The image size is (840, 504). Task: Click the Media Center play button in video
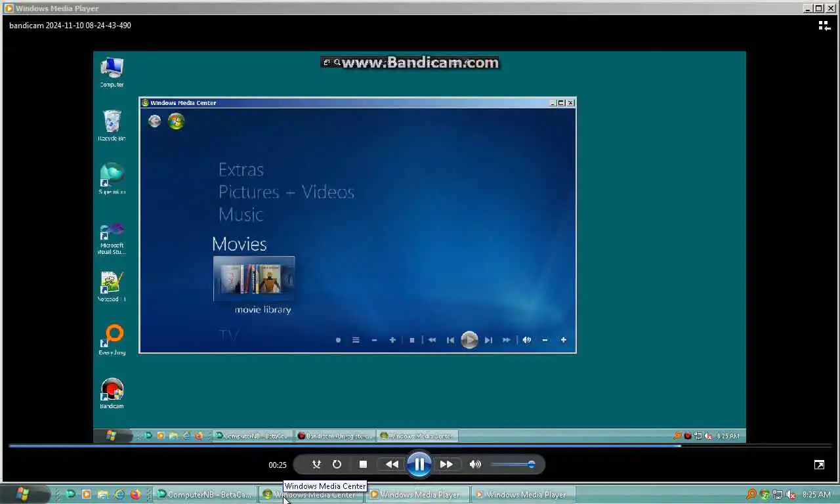[469, 340]
